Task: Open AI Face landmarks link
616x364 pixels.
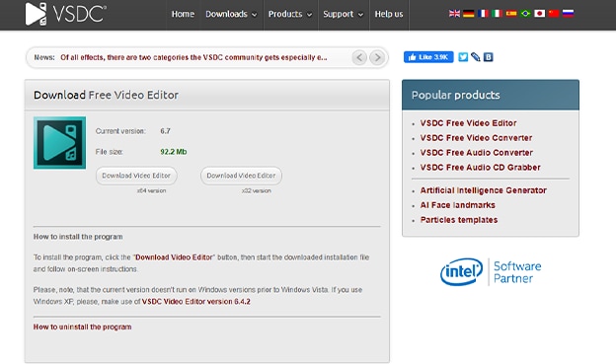Action: coord(458,205)
